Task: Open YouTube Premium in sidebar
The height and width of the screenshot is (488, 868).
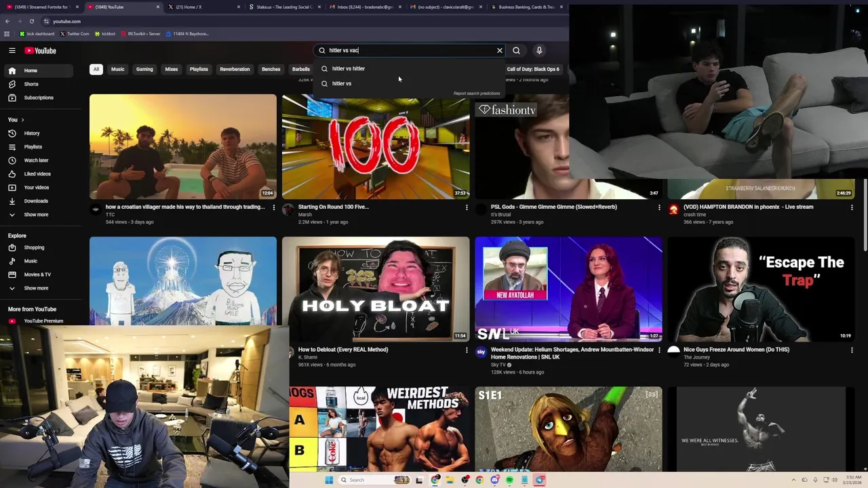Action: point(39,321)
